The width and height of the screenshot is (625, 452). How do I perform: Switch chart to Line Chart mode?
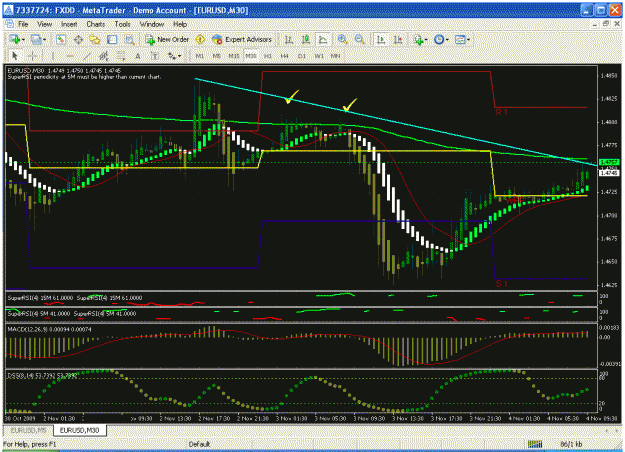[x=322, y=39]
